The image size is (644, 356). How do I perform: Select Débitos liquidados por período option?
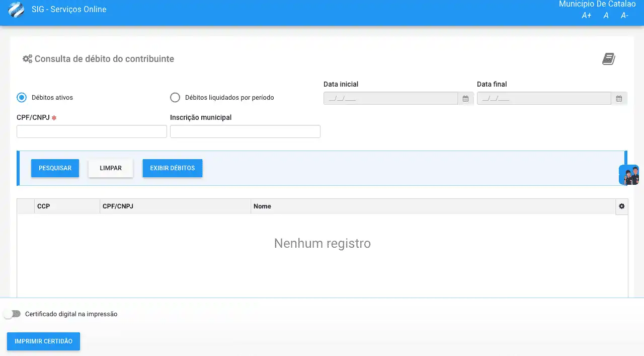pyautogui.click(x=175, y=98)
